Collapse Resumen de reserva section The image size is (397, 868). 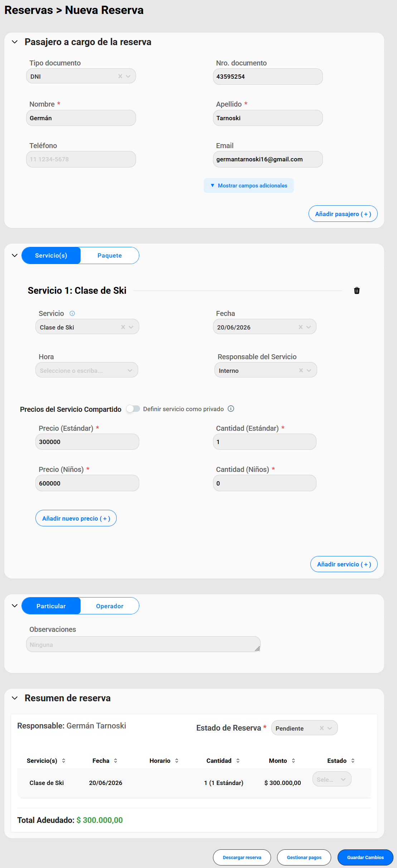pyautogui.click(x=15, y=698)
